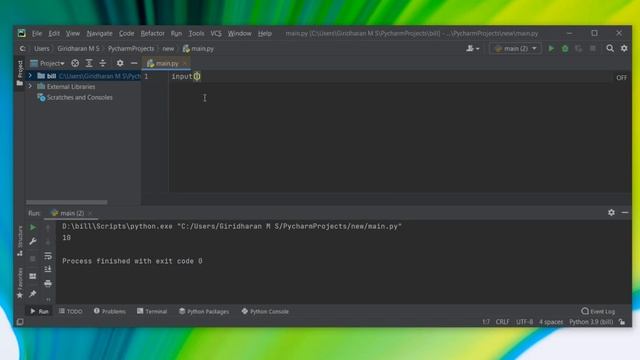Click Giridharan M S breadcrumb

(78, 49)
